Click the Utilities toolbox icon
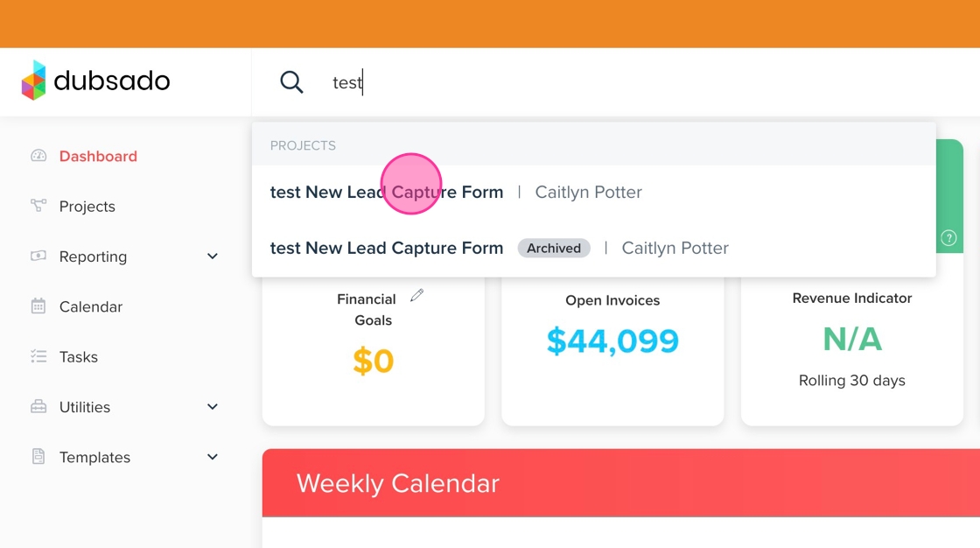This screenshot has width=980, height=548. (x=38, y=406)
